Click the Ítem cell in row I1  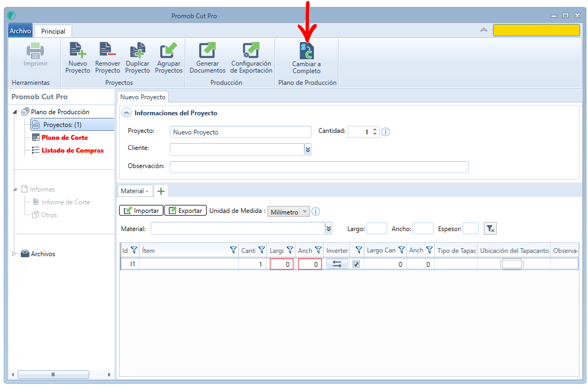[x=189, y=264]
